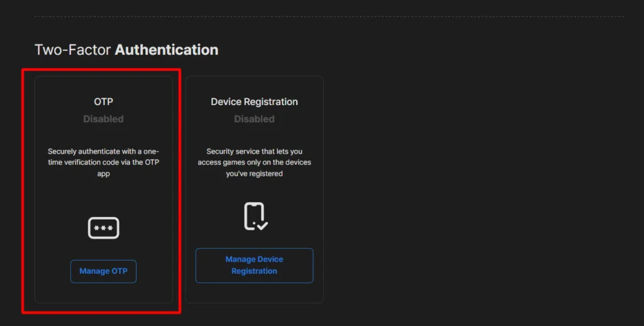Viewport: 644px width, 326px height.
Task: Click the checkmark on the phone icon
Action: coord(262,224)
